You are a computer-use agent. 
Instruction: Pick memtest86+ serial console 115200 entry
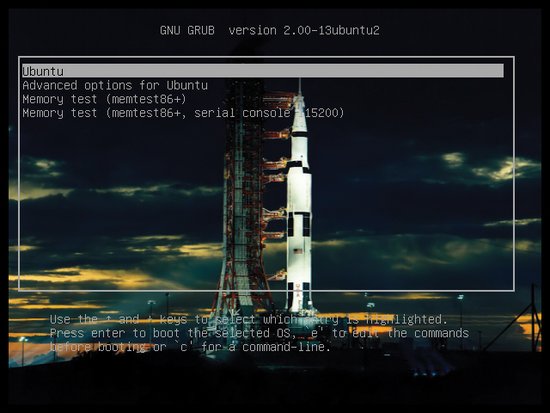(183, 113)
